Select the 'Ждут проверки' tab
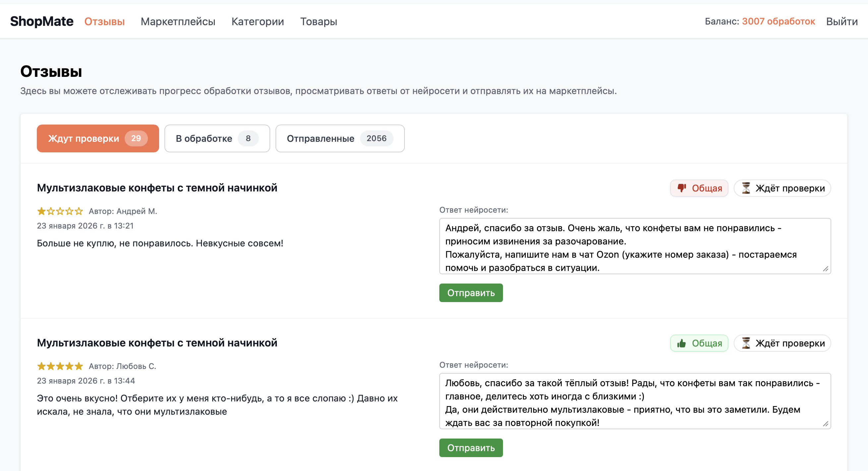The width and height of the screenshot is (868, 471). pyautogui.click(x=98, y=138)
